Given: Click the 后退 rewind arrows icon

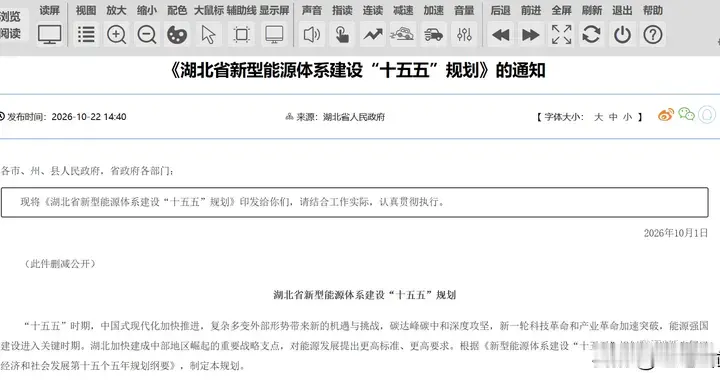Looking at the screenshot, I should point(501,34).
